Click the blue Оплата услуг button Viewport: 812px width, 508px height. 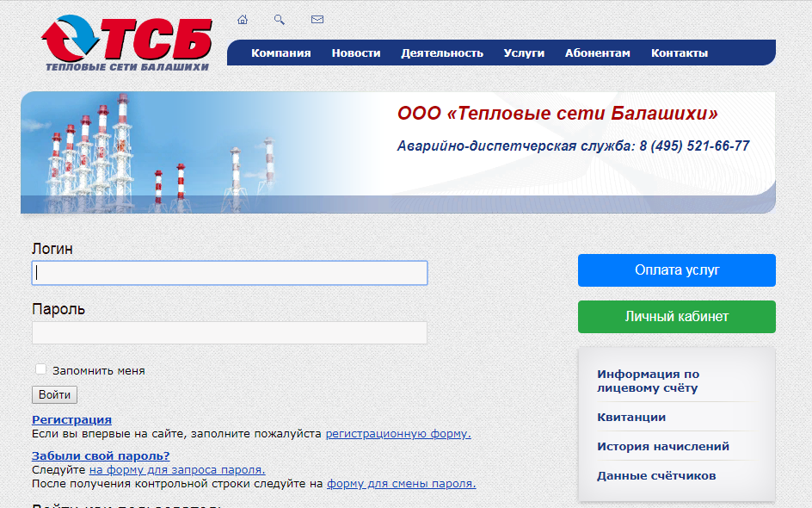click(x=677, y=270)
